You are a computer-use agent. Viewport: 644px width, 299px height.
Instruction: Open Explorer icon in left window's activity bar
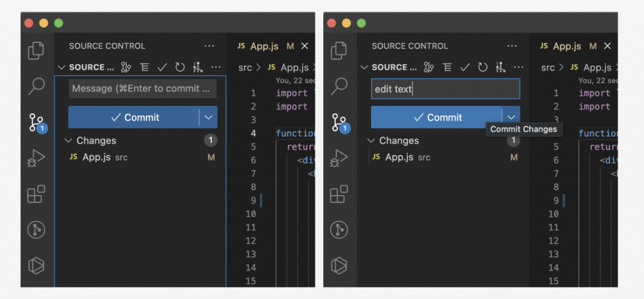coord(36,50)
